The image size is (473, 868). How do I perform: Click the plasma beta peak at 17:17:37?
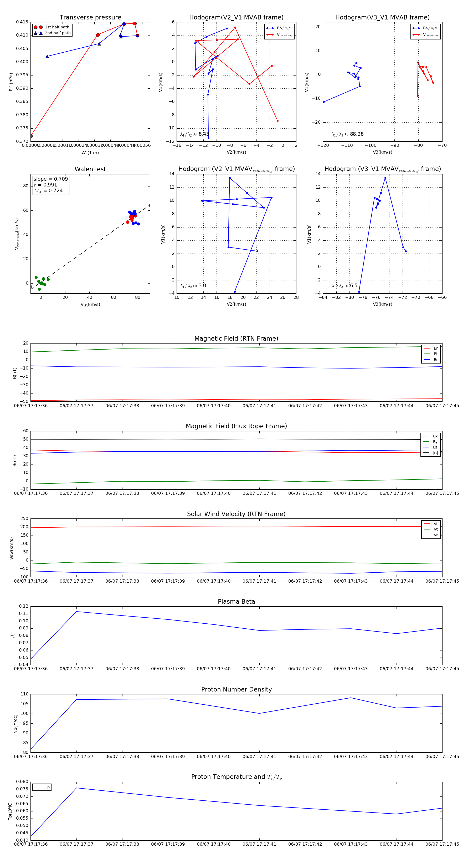click(x=76, y=612)
